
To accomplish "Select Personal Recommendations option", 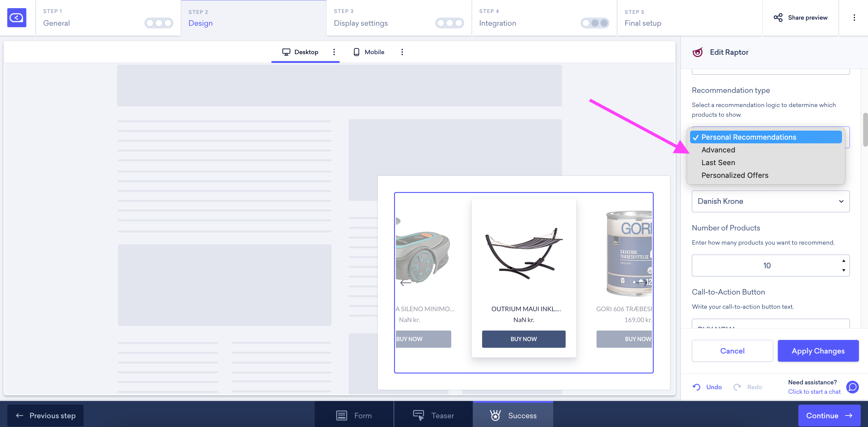I will tap(766, 137).
